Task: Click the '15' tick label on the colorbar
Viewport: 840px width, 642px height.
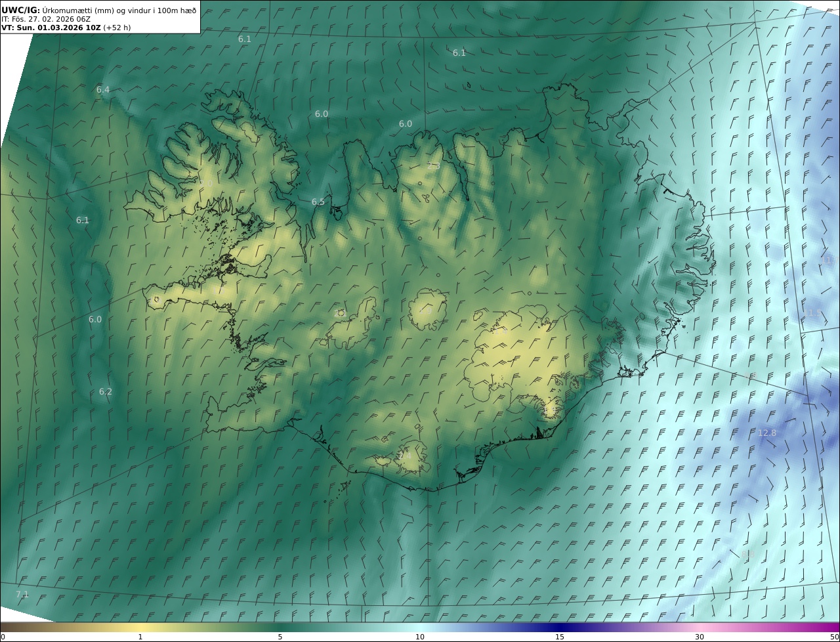Action: 560,637
